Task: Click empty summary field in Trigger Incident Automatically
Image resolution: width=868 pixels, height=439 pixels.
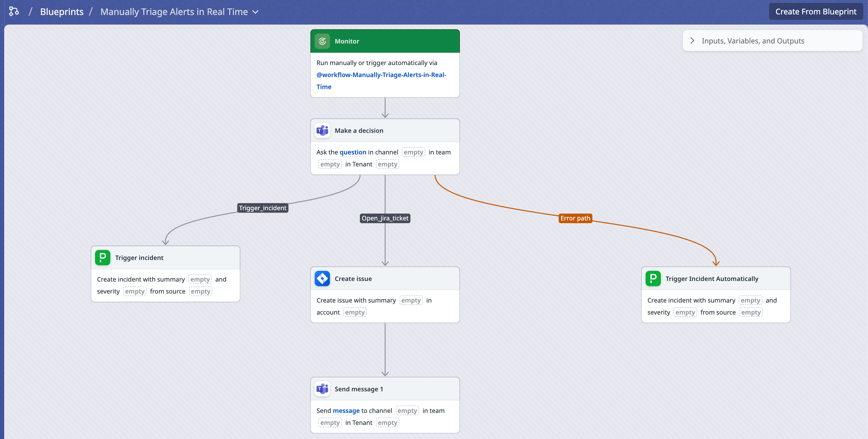Action: pos(751,300)
